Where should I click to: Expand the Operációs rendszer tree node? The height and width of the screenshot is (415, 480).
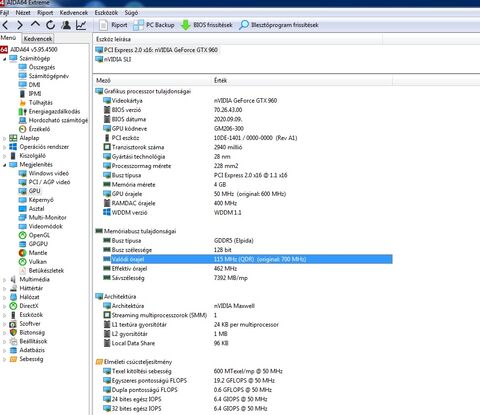(x=5, y=147)
